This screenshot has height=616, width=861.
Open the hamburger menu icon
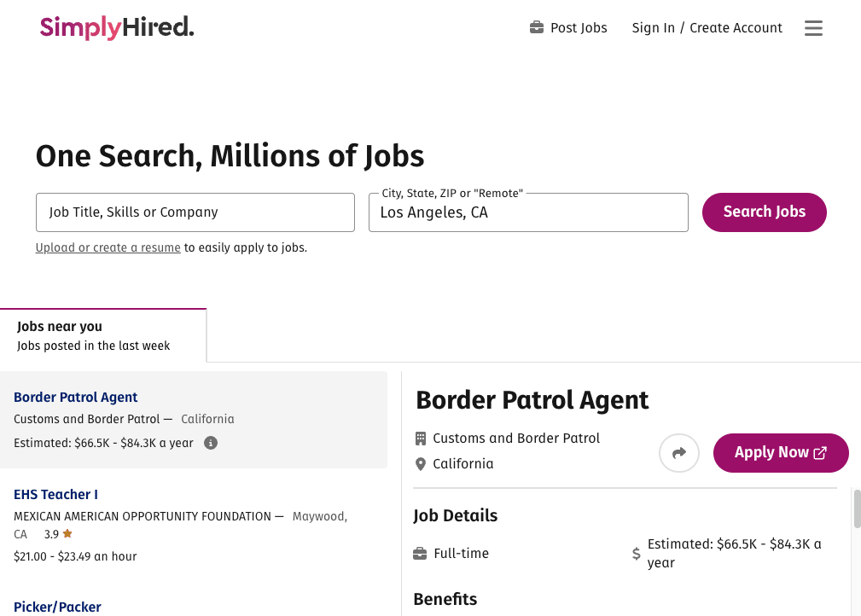[813, 28]
